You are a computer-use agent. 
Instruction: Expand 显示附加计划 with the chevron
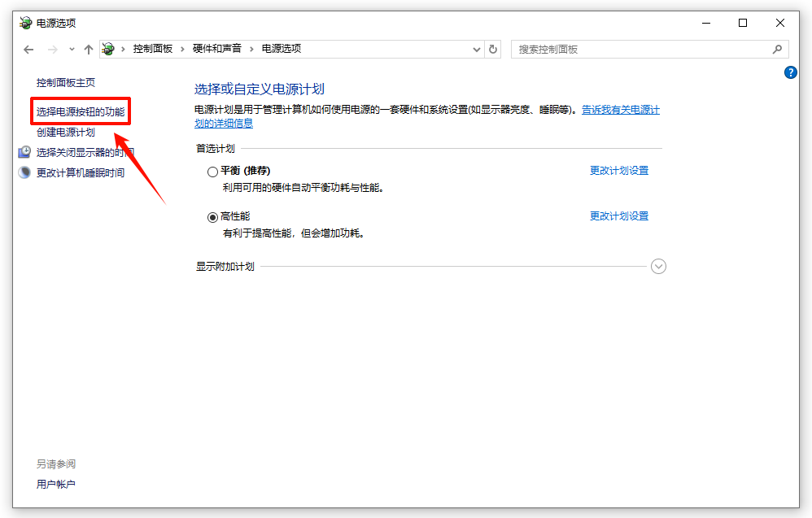(x=658, y=266)
